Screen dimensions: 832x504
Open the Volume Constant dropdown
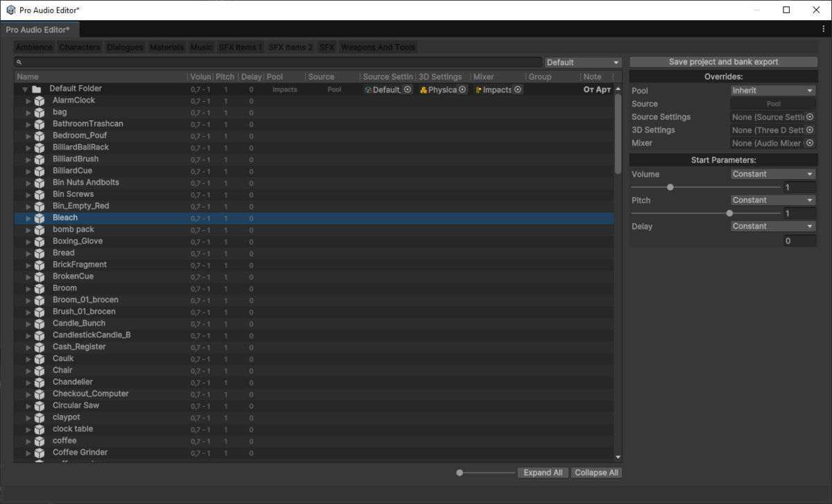tap(773, 174)
